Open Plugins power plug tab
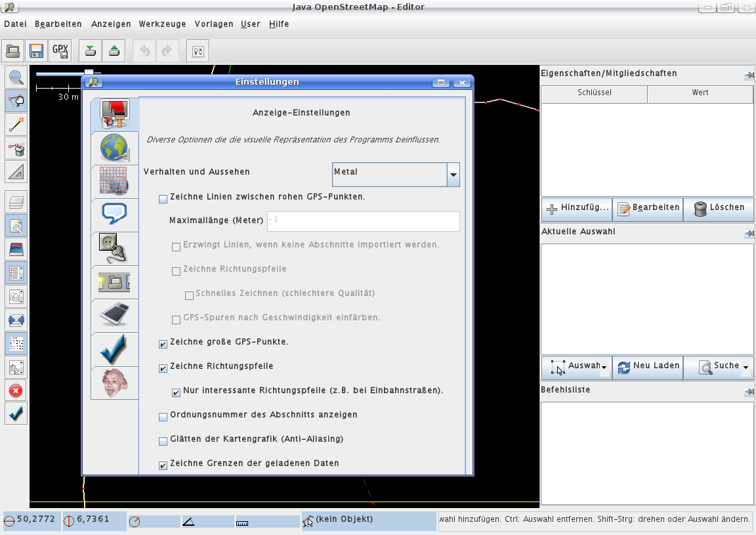 tap(115, 249)
